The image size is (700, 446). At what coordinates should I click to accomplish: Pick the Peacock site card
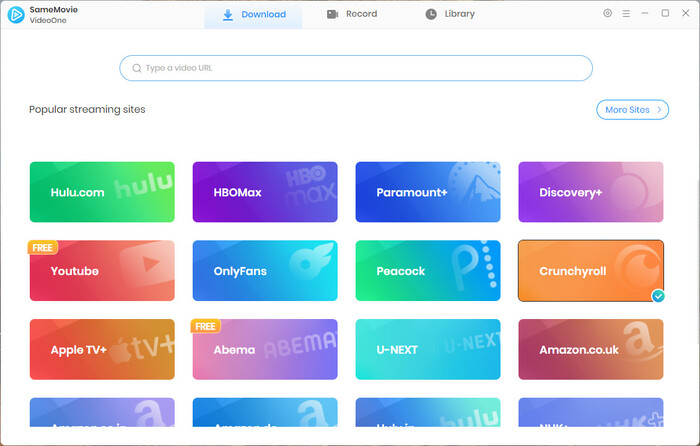428,271
